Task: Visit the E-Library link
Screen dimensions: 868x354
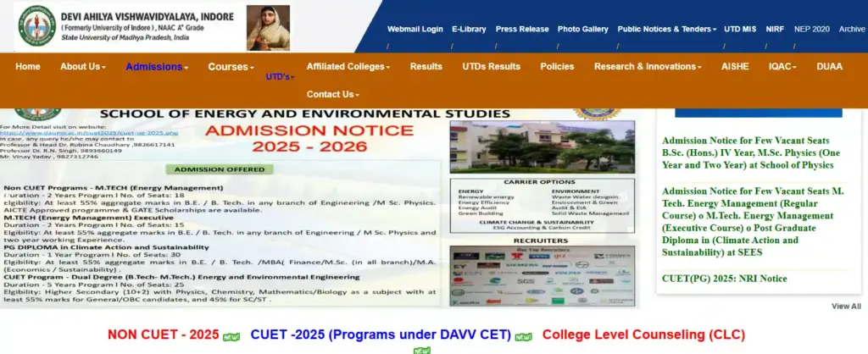Action: pyautogui.click(x=469, y=29)
